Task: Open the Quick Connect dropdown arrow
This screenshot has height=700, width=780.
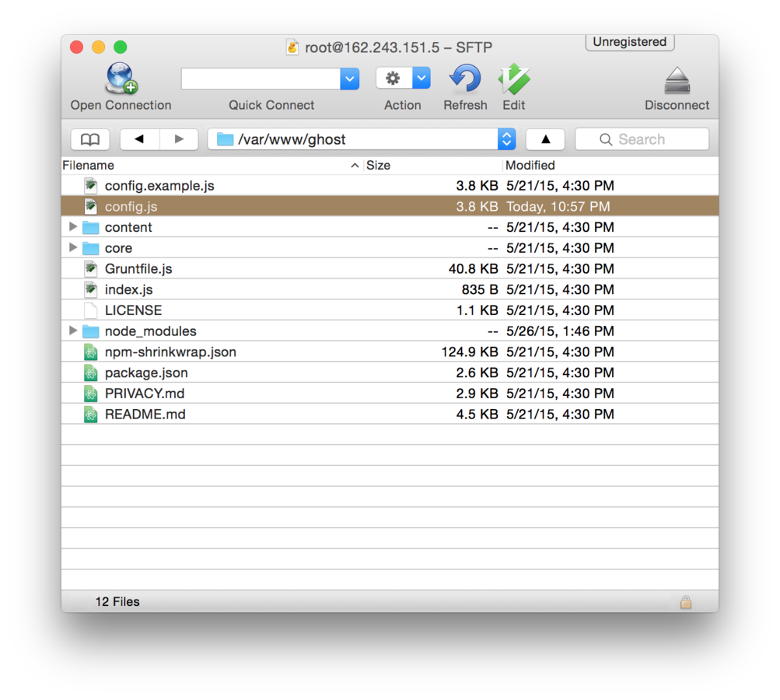Action: point(350,79)
